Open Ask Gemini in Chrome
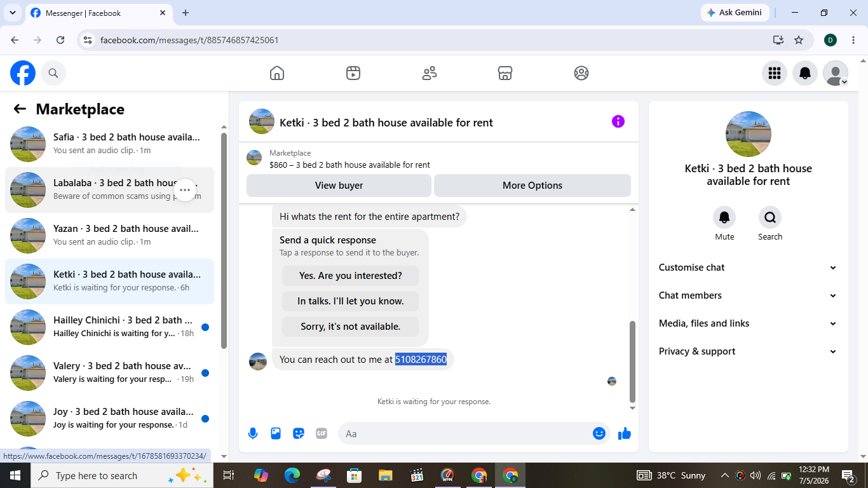This screenshot has width=868, height=488. point(735,13)
